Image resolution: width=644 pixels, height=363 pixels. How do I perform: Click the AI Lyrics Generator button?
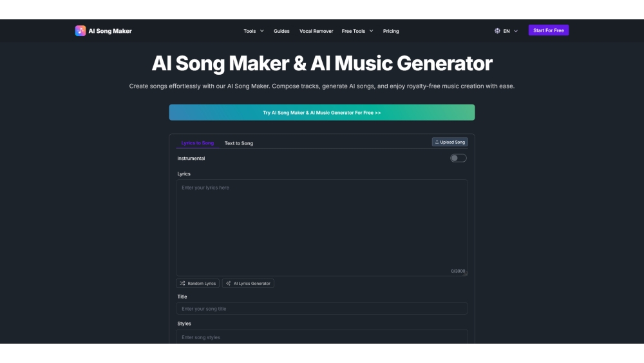pos(248,283)
